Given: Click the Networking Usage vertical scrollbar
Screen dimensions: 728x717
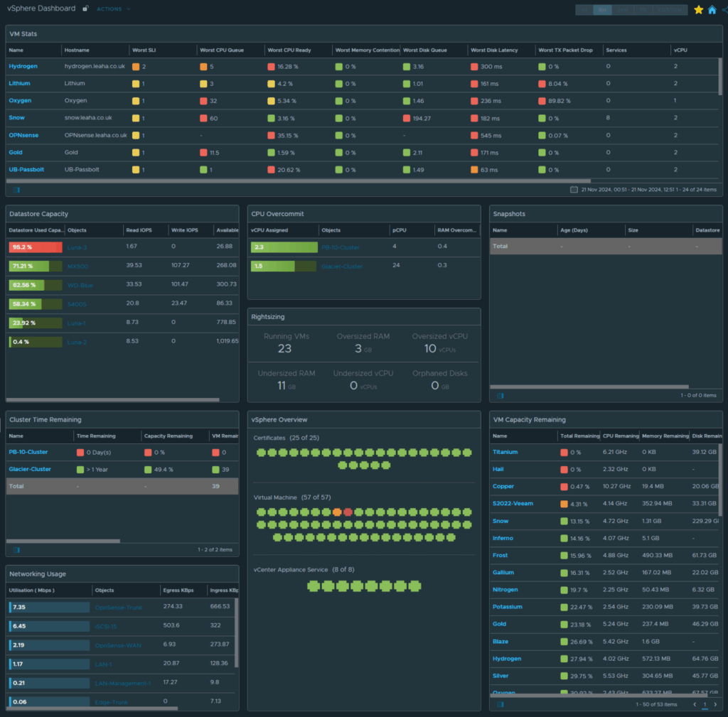Looking at the screenshot, I should pos(237,633).
